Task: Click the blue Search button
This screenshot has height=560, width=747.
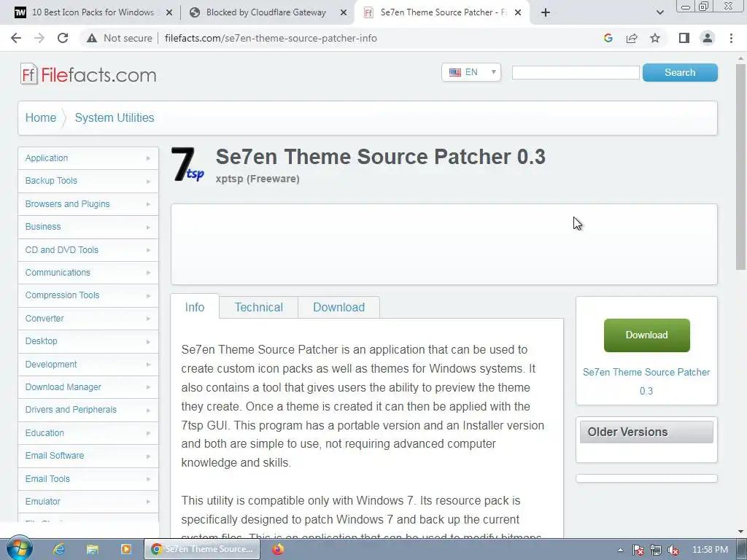Action: [680, 72]
